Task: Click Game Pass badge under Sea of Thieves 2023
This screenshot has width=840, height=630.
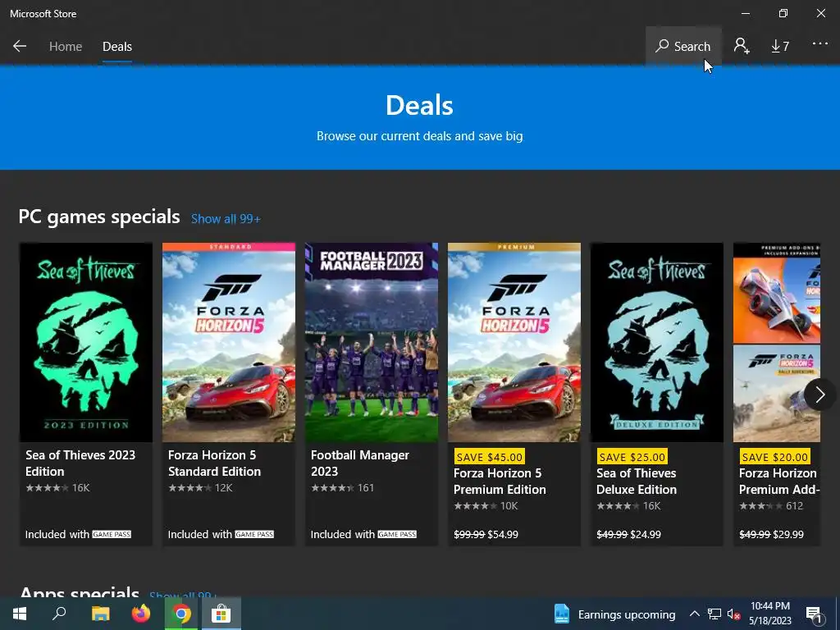Action: click(x=112, y=534)
